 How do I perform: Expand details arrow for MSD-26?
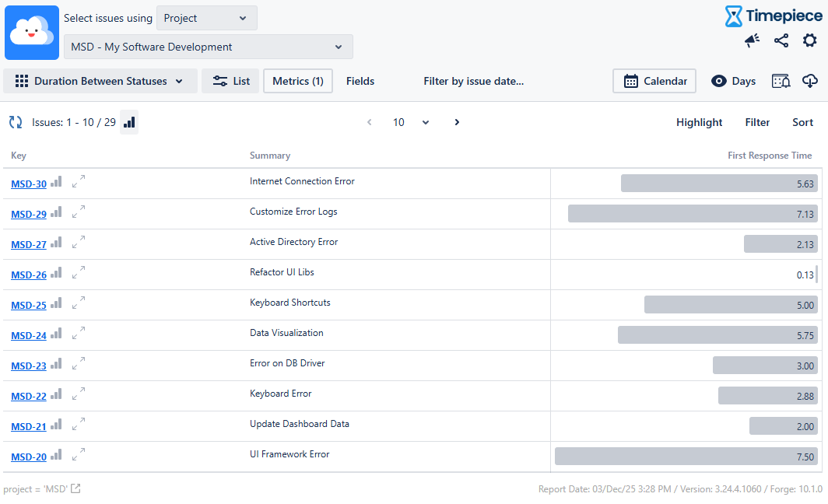(79, 272)
